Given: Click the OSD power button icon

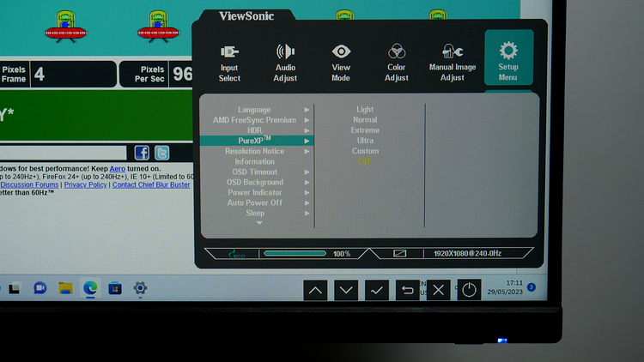Looking at the screenshot, I should [x=469, y=290].
